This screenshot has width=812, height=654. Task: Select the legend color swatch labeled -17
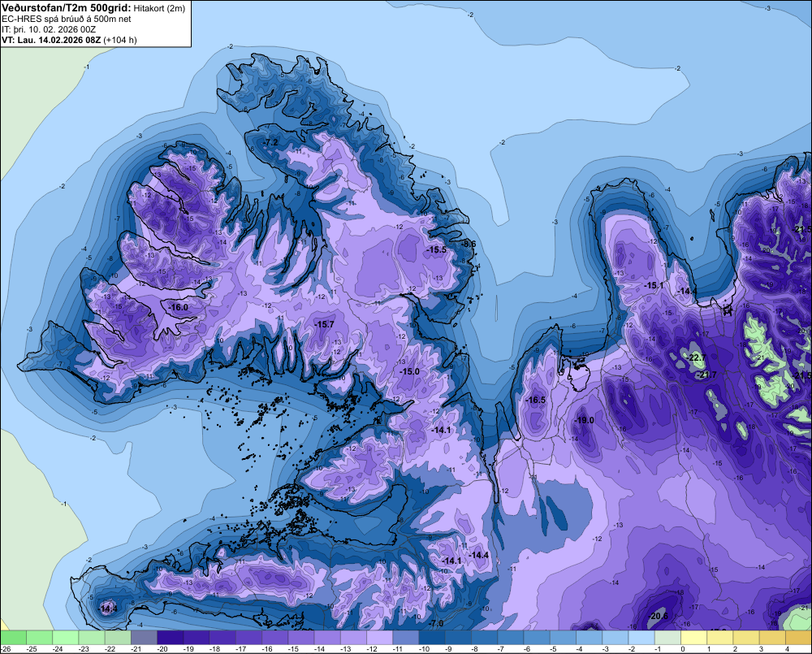[249, 638]
